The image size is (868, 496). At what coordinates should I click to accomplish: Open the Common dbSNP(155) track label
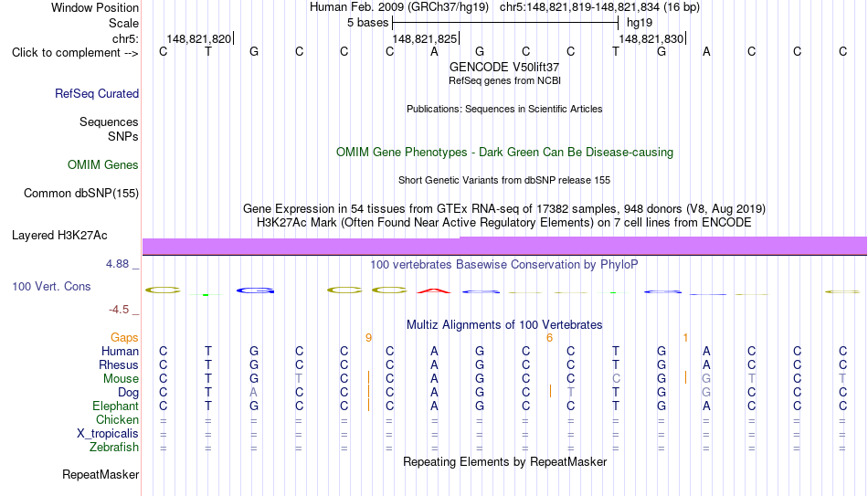tap(80, 194)
